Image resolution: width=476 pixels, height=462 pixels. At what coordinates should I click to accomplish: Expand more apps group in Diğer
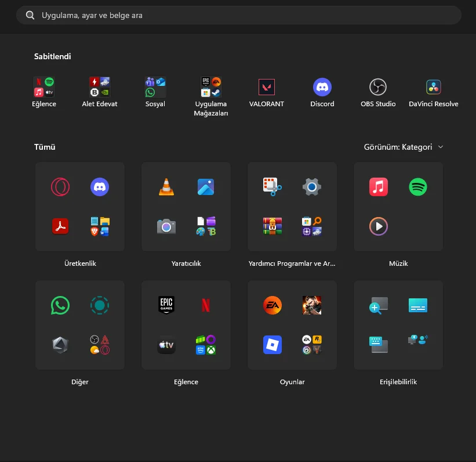pos(100,345)
